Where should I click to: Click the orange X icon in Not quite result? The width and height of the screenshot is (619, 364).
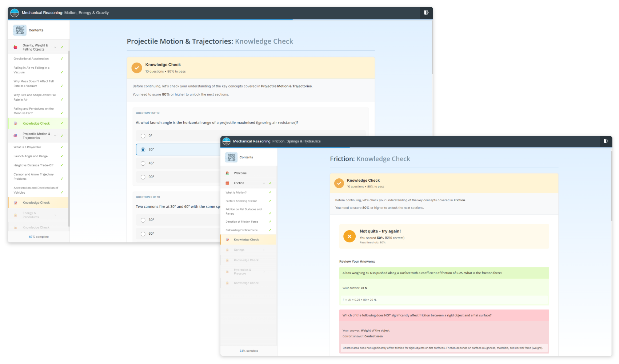pos(349,236)
